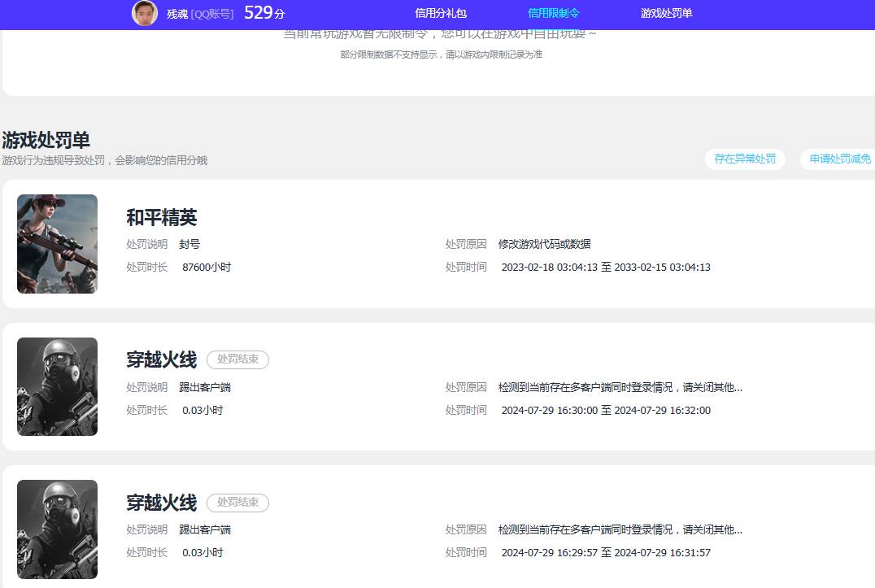Click the 处罚结束 badge on first 穿越火线 entry

(x=237, y=359)
